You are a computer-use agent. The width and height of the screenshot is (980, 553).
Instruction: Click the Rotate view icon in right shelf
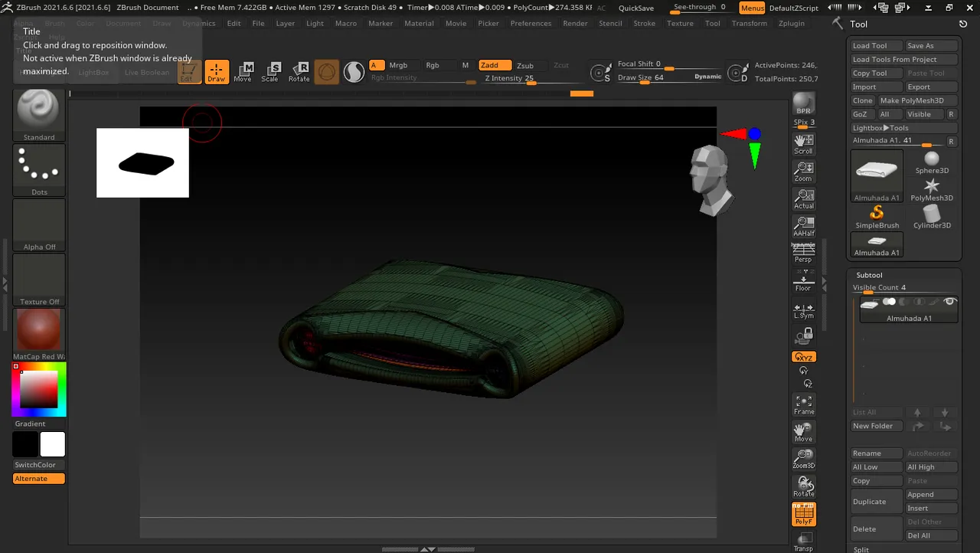[x=803, y=486]
